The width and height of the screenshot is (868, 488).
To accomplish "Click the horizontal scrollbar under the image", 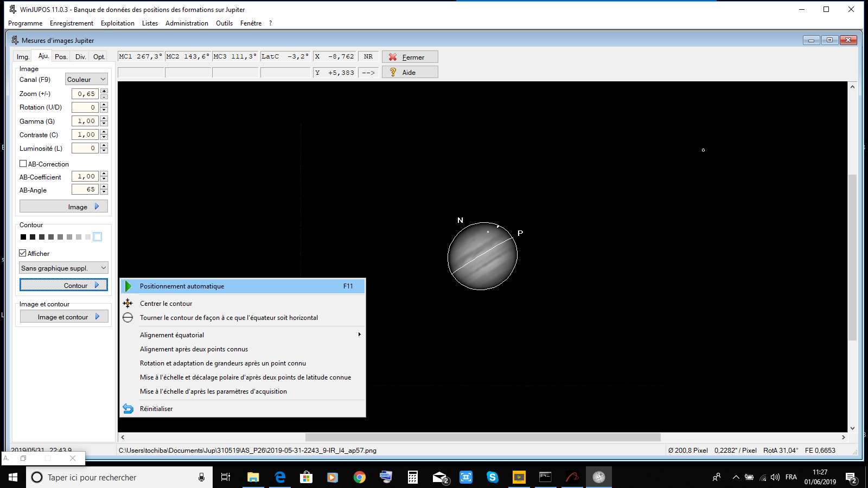I will pos(483,437).
